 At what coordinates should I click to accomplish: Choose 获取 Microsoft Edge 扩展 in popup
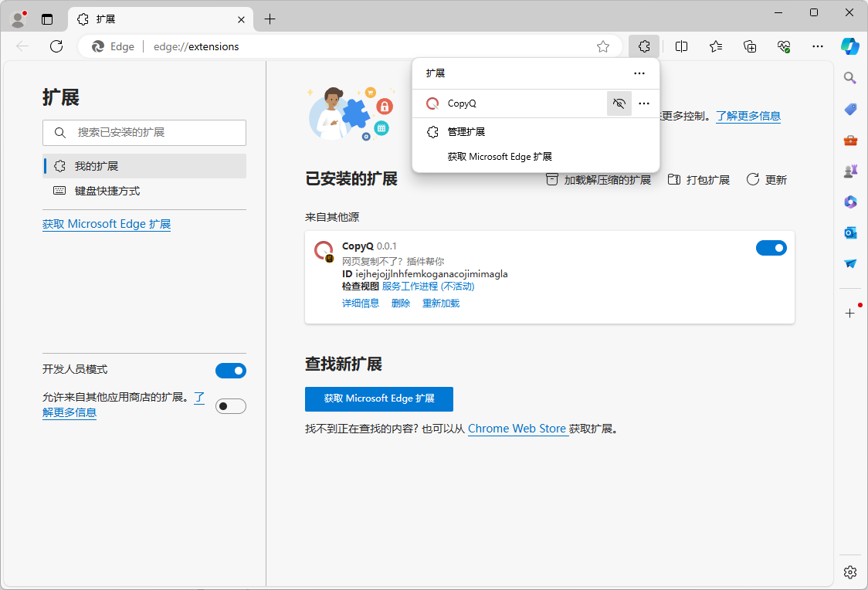[x=500, y=157]
